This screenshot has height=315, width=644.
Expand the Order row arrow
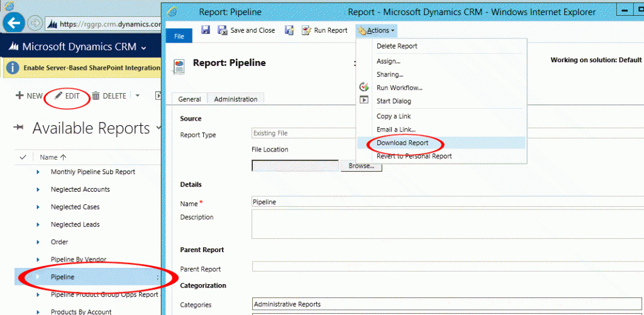pyautogui.click(x=38, y=242)
